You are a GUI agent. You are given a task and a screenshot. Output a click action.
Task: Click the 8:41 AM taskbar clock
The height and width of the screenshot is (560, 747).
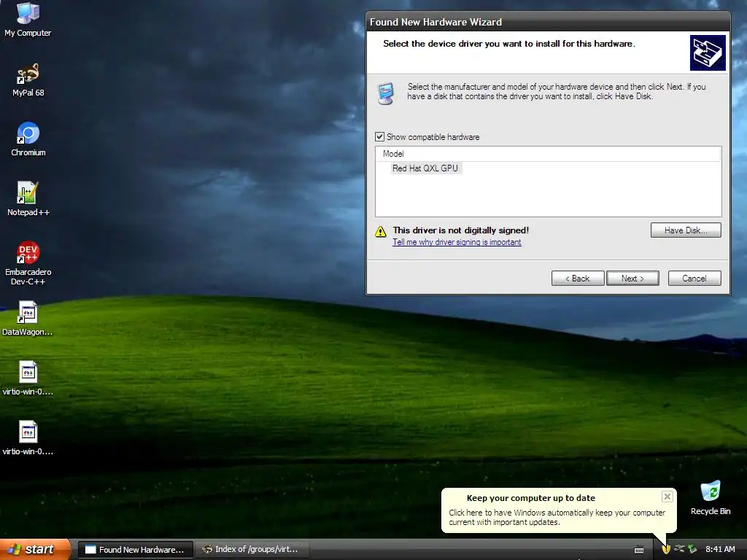[x=720, y=549]
